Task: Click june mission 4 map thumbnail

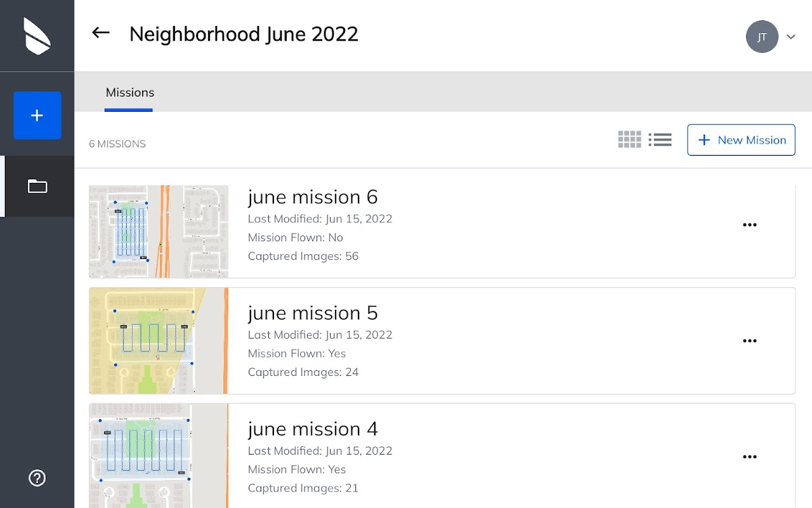Action: coord(159,456)
